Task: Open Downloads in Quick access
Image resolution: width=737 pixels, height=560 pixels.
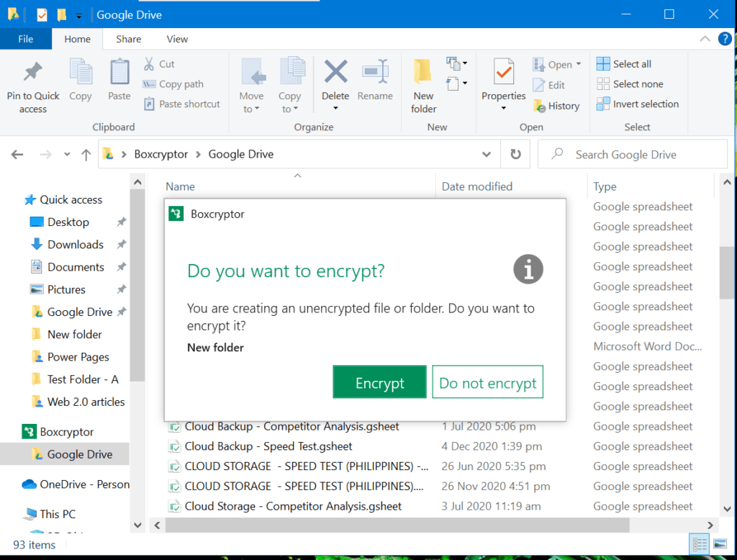Action: click(75, 245)
